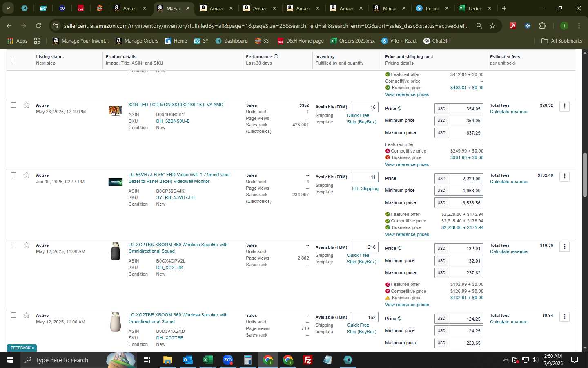The height and width of the screenshot is (368, 588).
Task: Click price sync icon for LG XO2TBK
Action: (399, 248)
